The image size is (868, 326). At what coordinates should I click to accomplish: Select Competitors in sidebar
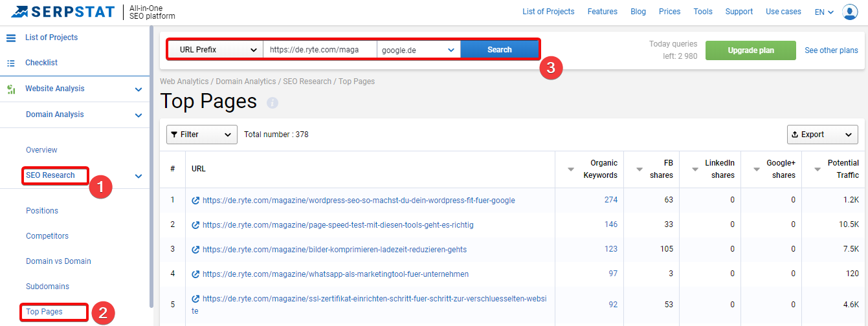click(47, 236)
